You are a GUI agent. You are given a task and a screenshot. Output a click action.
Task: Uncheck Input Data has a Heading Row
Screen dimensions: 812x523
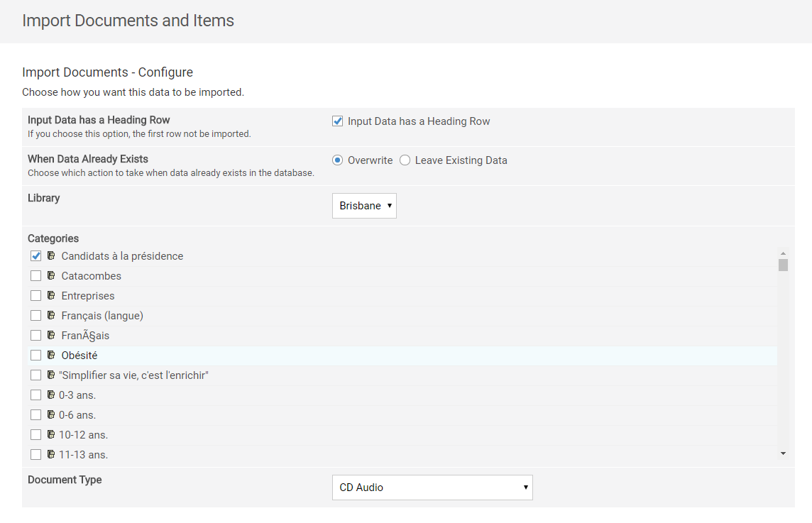tap(338, 121)
